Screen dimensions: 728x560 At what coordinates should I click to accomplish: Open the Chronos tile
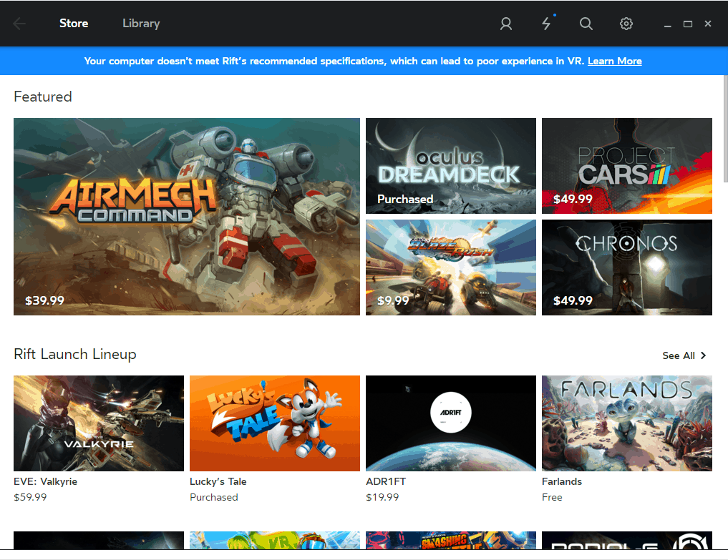627,267
